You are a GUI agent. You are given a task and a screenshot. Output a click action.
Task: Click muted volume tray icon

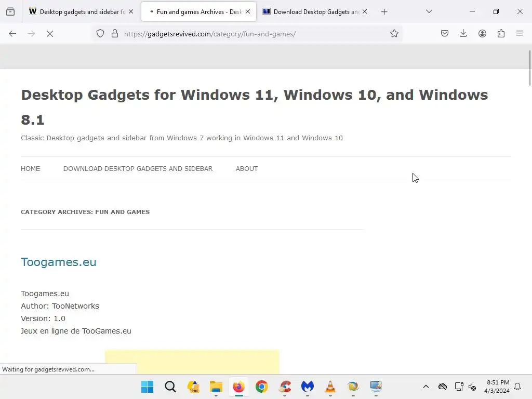click(x=472, y=387)
